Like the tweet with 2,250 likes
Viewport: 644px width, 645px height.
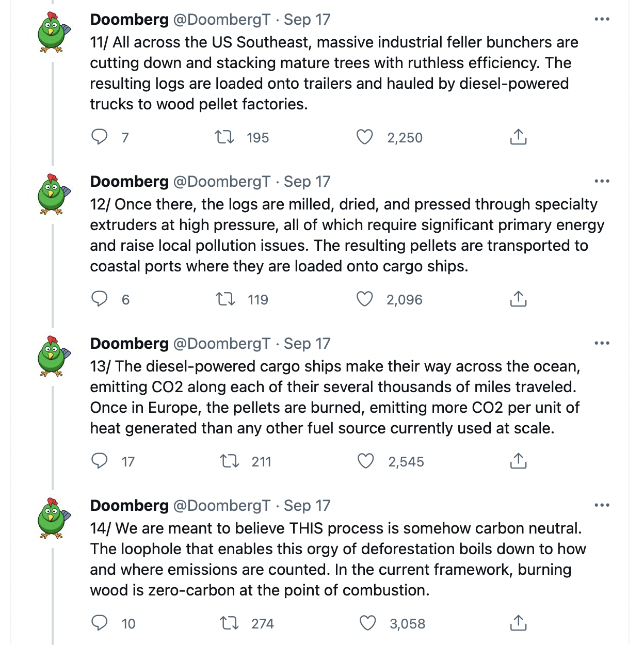(x=365, y=137)
